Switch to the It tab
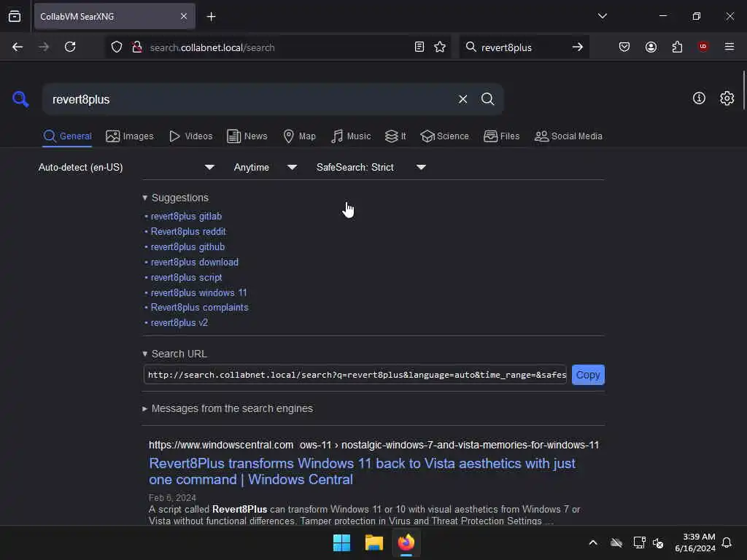 395,136
